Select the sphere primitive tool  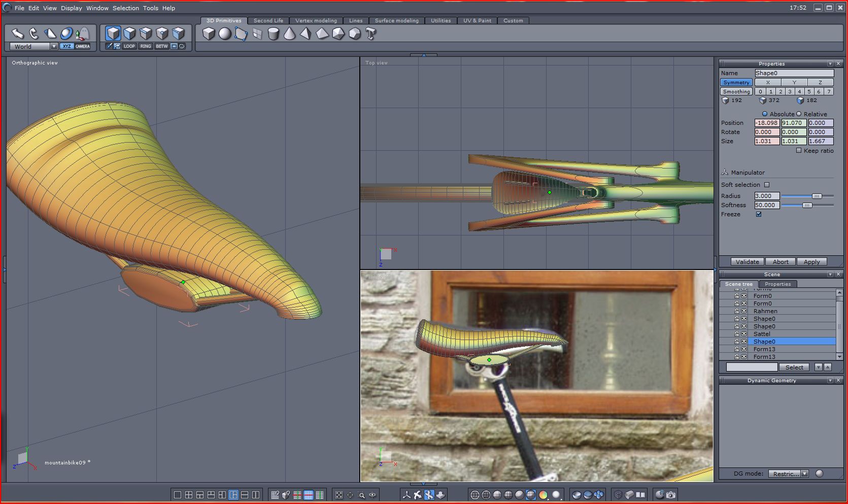224,34
